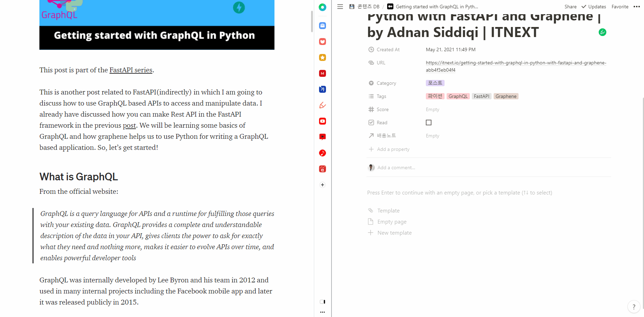This screenshot has width=644, height=317.
Task: Open the Pocket sidebar icon
Action: tap(323, 42)
